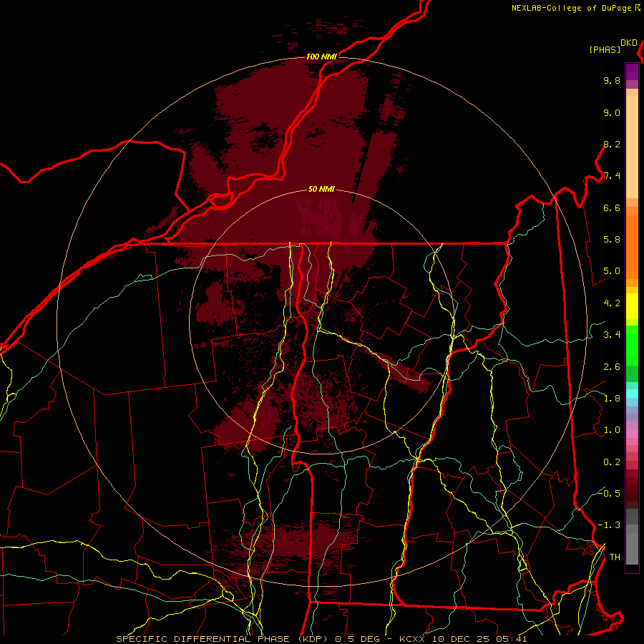Click the 2.6 scale value
The height and width of the screenshot is (644, 644).
612,367
